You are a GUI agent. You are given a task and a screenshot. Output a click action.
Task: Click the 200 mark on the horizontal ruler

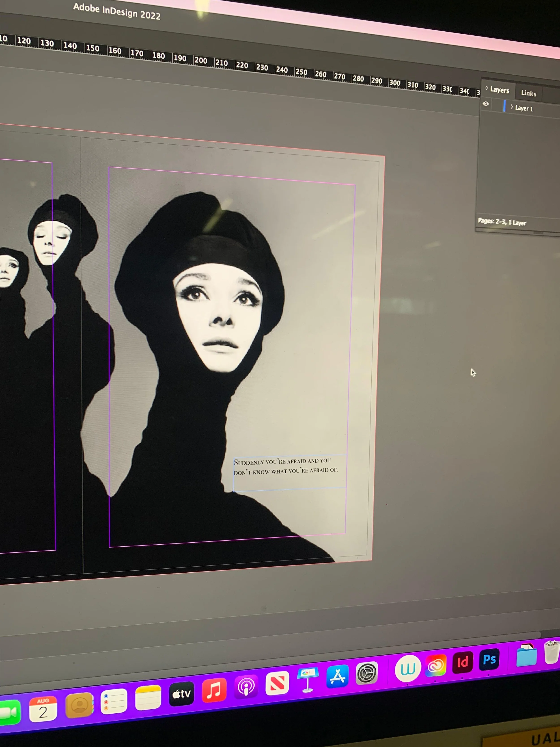pyautogui.click(x=201, y=61)
